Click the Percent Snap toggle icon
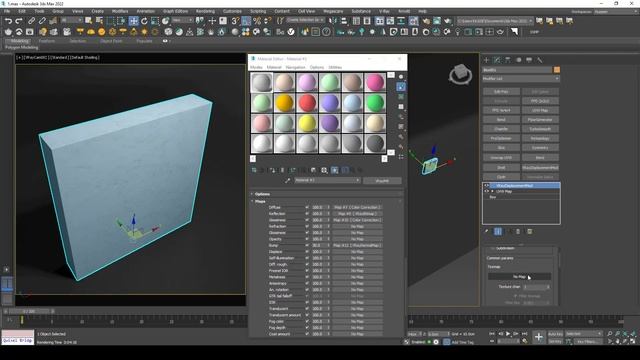The height and width of the screenshot is (360, 640). coord(257,20)
